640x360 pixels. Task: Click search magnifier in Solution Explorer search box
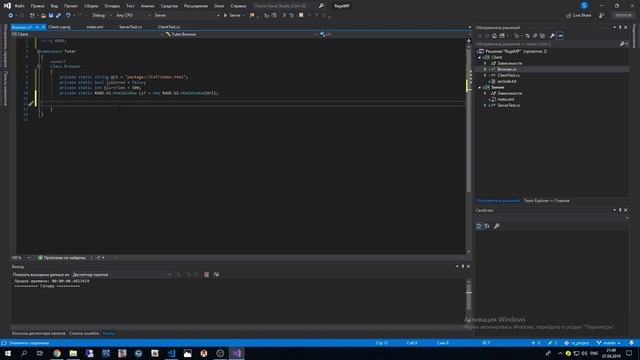coord(622,44)
